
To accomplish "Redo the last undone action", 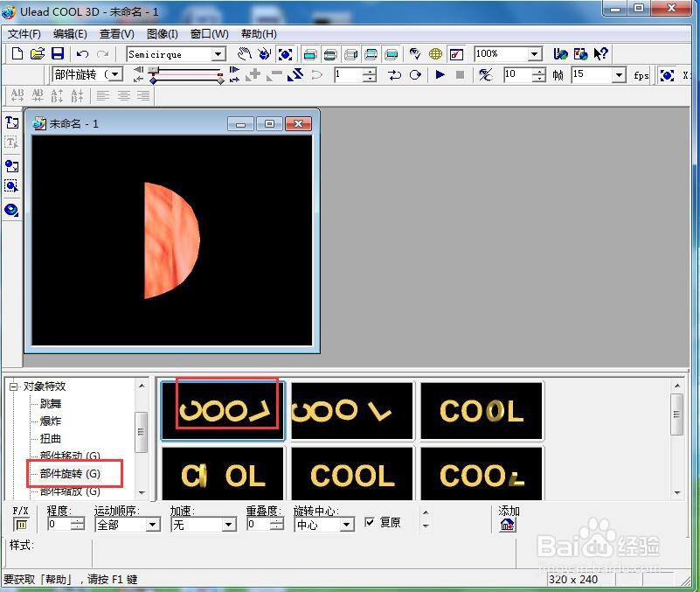I will pyautogui.click(x=103, y=54).
